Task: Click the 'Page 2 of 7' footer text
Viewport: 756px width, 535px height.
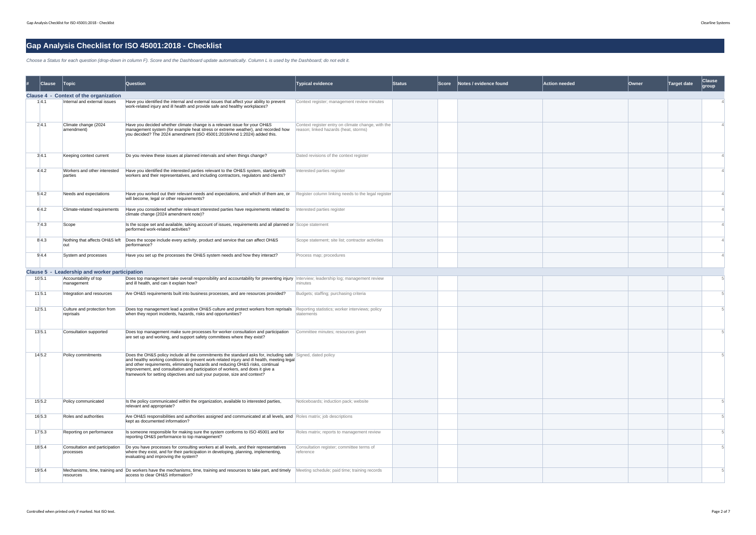Action: pos(721,511)
